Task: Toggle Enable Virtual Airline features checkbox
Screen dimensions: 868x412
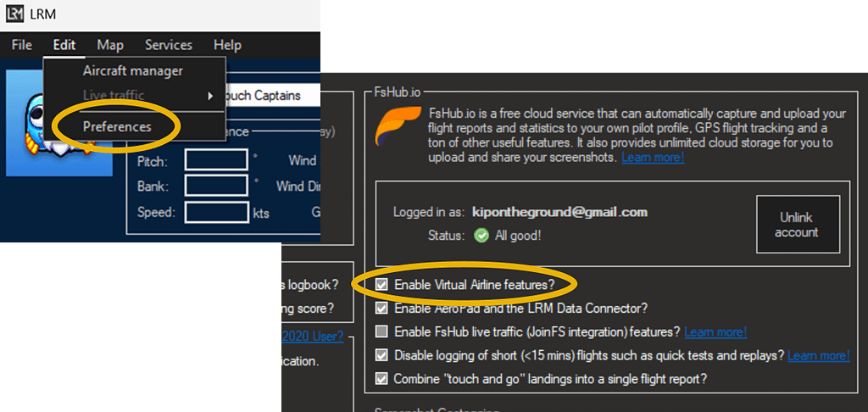Action: (381, 285)
